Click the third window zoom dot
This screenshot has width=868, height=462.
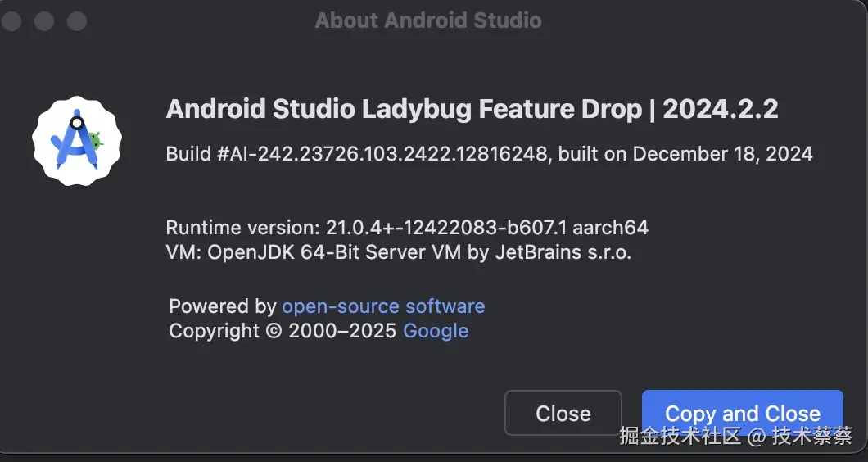pos(77,20)
